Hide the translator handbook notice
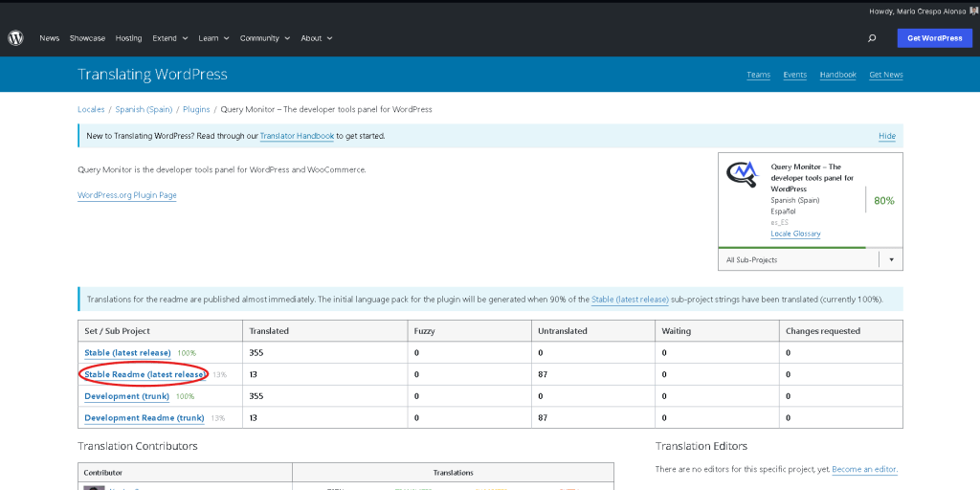Image resolution: width=980 pixels, height=490 pixels. click(886, 136)
